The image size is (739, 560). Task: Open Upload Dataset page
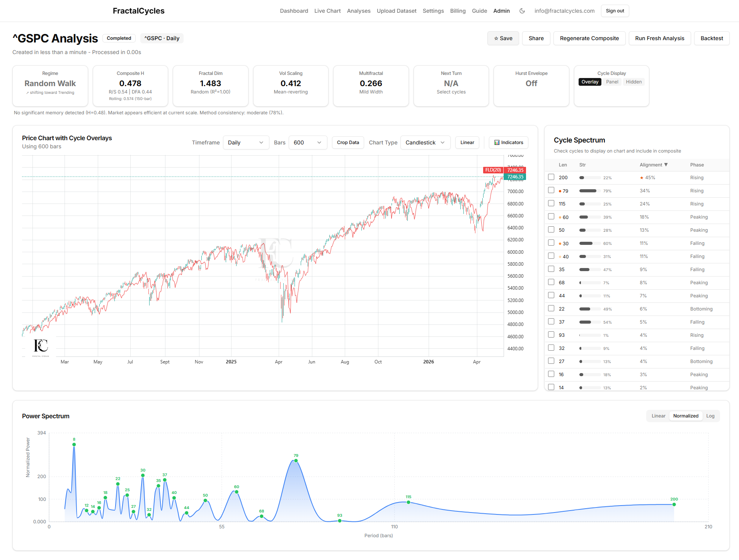[x=397, y=11]
